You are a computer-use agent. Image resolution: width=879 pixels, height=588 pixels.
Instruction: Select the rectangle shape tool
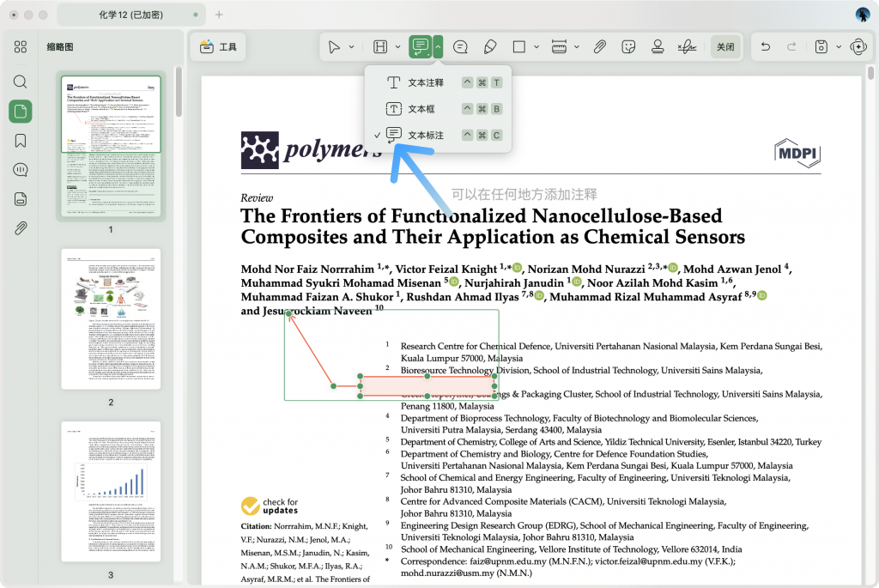coord(519,47)
